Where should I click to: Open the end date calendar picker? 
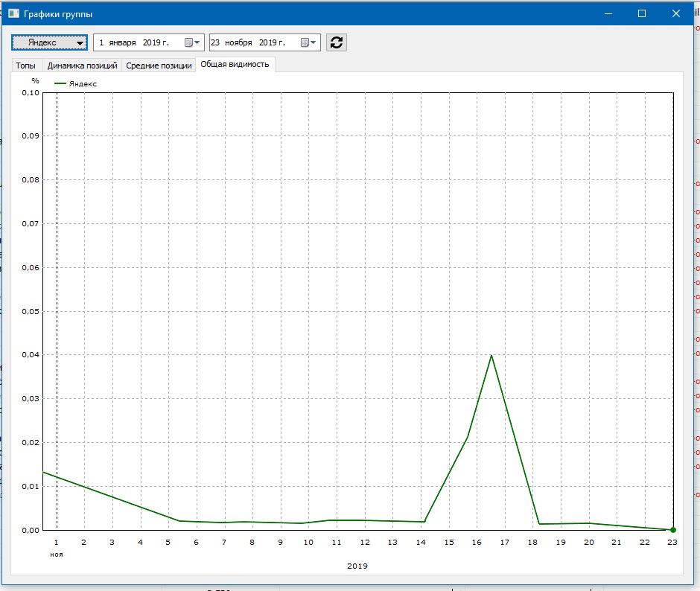pyautogui.click(x=308, y=42)
